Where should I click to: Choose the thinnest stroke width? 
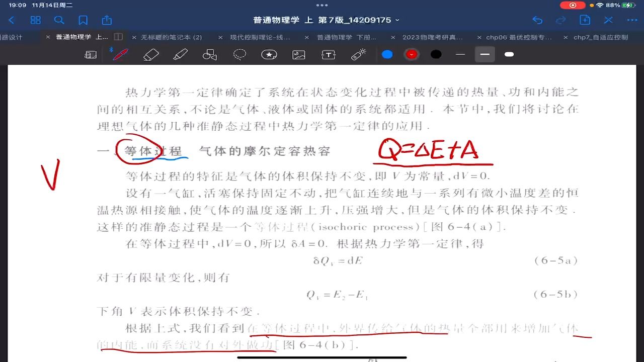tap(460, 54)
